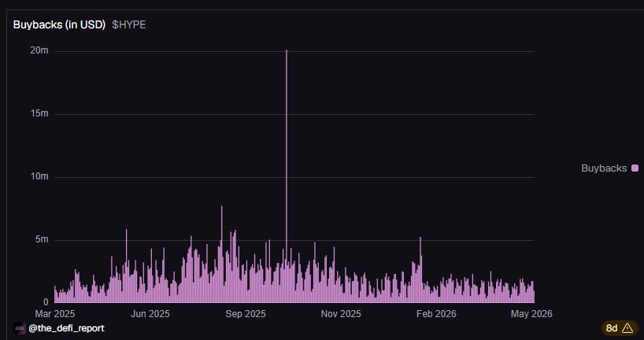Click the 5m y-axis label
644x340 pixels.
(42, 239)
